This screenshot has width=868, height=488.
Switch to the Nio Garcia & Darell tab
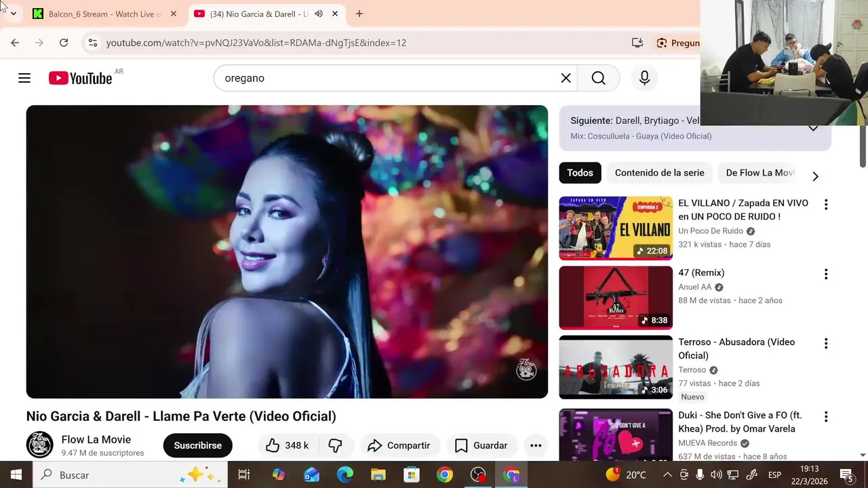pos(258,14)
